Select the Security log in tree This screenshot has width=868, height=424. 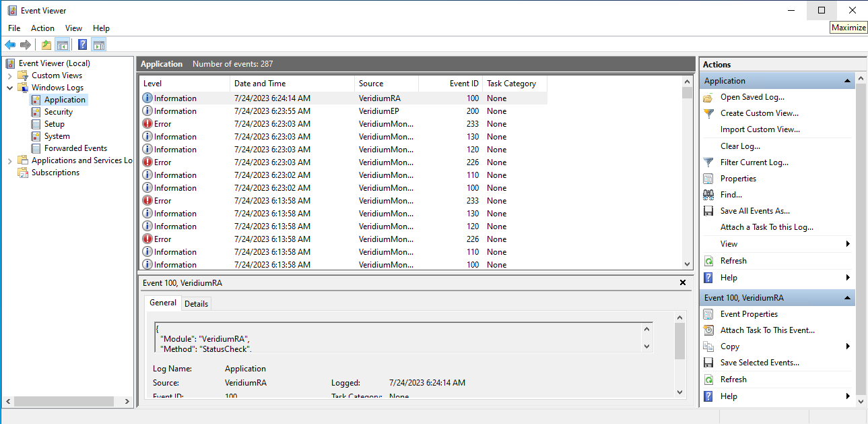pos(58,112)
